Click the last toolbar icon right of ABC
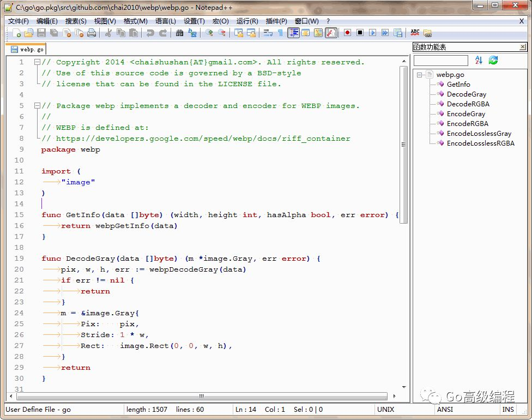This screenshot has height=420, width=532. (427, 33)
